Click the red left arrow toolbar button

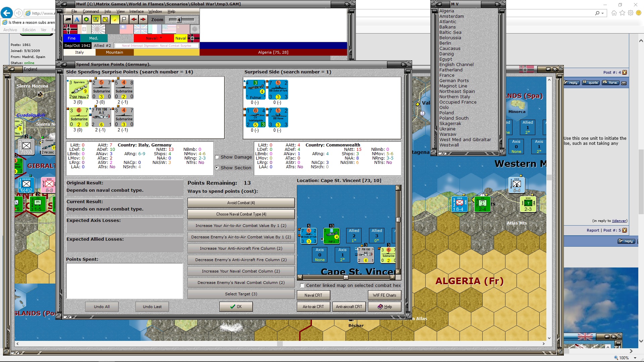coord(133,19)
